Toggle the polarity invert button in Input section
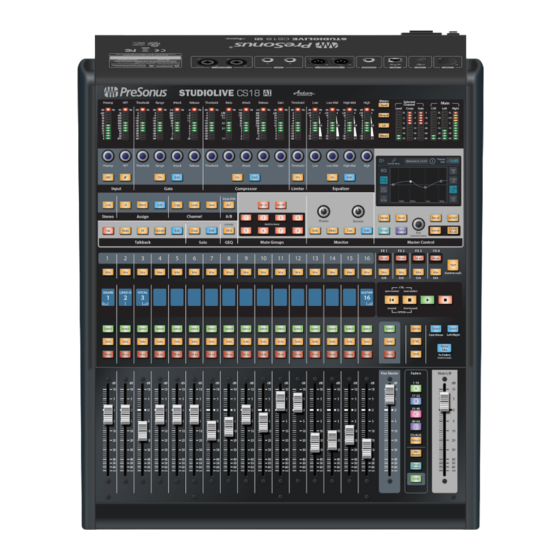The image size is (560, 560). coord(125,177)
